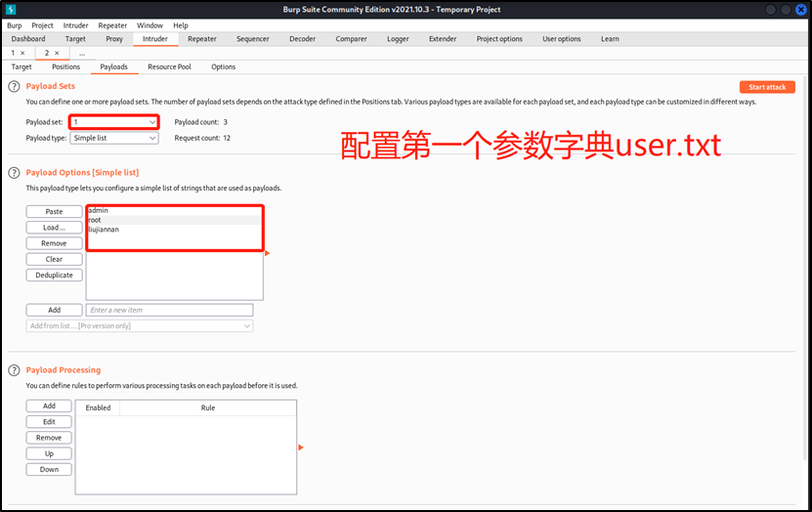The image size is (812, 512).
Task: Click Add in Payload Processing
Action: [x=49, y=405]
